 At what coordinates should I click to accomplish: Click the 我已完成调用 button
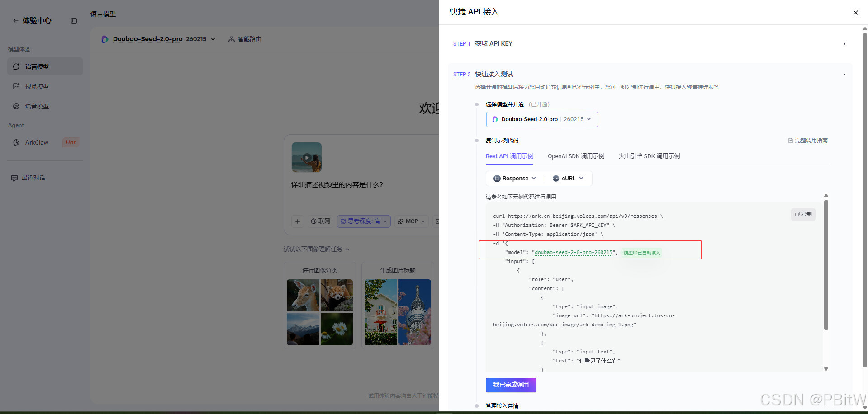pyautogui.click(x=511, y=385)
